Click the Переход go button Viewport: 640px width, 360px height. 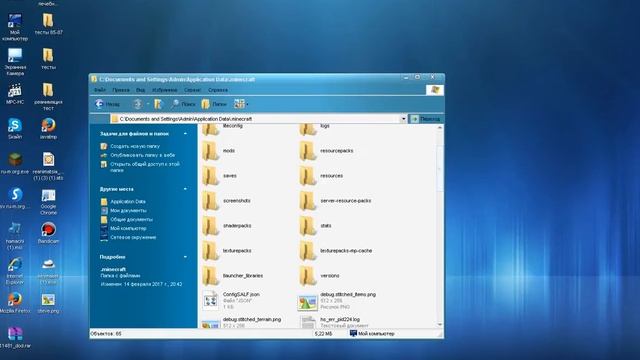coord(426,119)
